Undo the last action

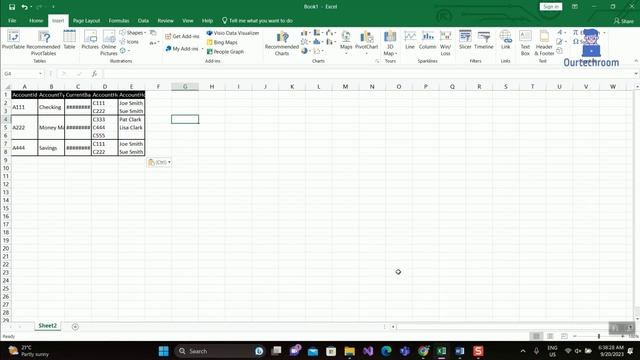(24, 7)
